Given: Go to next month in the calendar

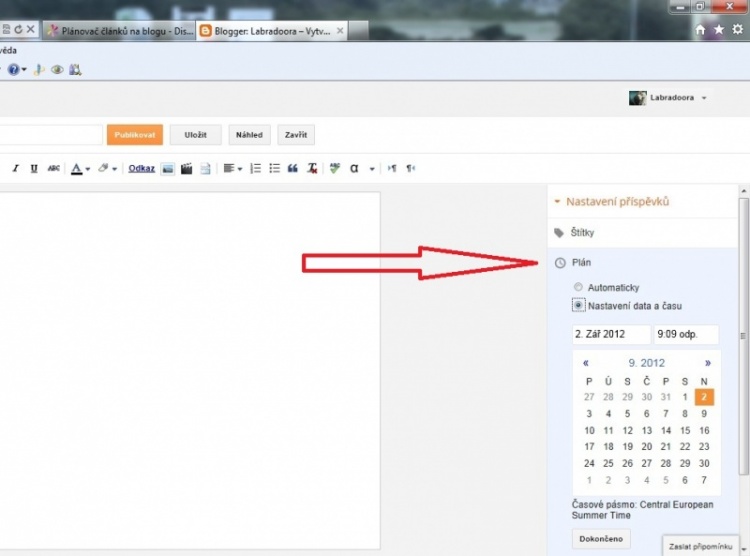Looking at the screenshot, I should coord(708,363).
